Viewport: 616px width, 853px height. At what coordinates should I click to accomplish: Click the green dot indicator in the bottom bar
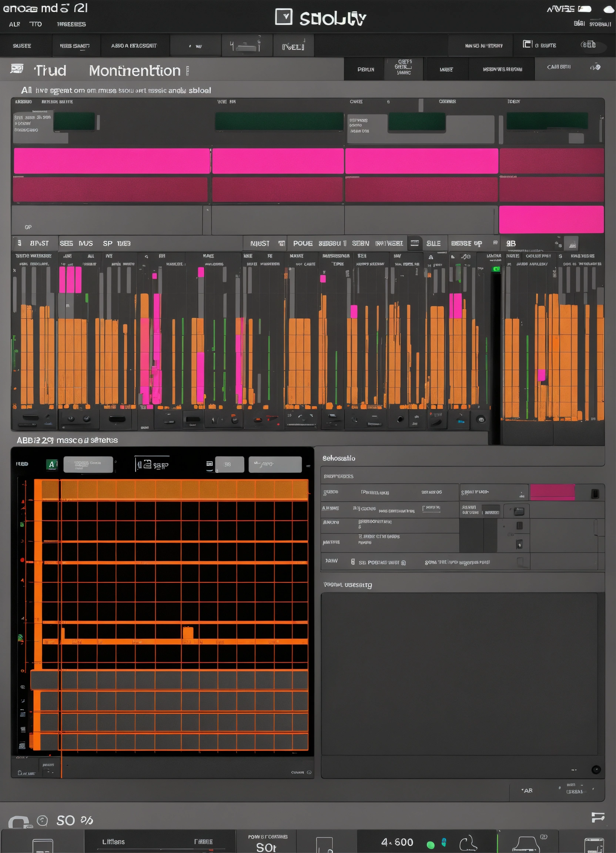coord(431,845)
